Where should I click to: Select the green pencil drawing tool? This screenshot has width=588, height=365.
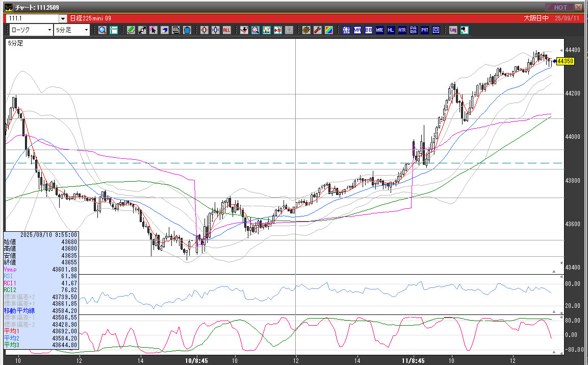pyautogui.click(x=131, y=30)
